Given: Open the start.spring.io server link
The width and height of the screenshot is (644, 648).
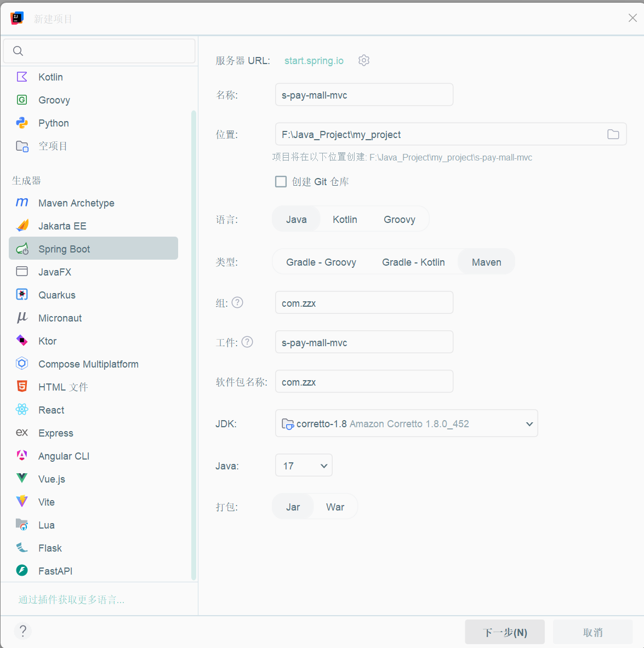Looking at the screenshot, I should click(314, 60).
